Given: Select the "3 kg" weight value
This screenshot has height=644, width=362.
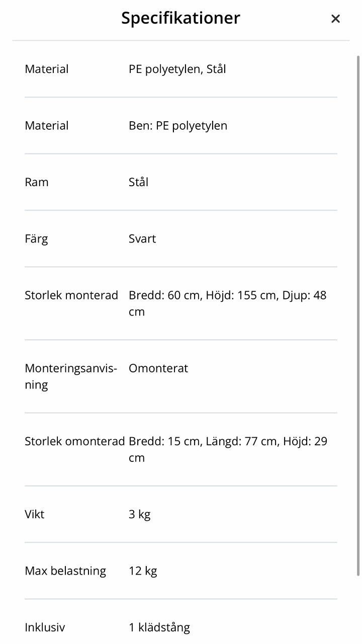Looking at the screenshot, I should [140, 514].
